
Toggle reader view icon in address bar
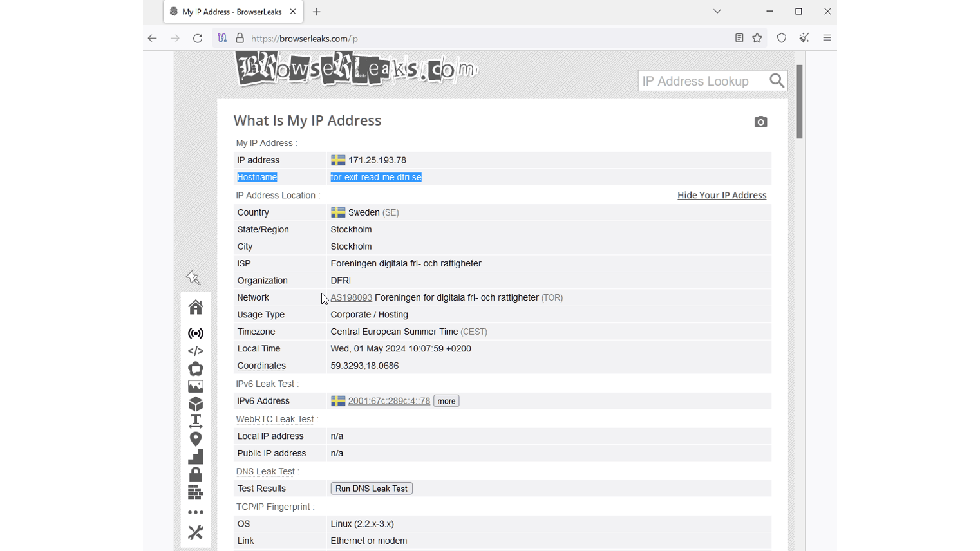(739, 38)
